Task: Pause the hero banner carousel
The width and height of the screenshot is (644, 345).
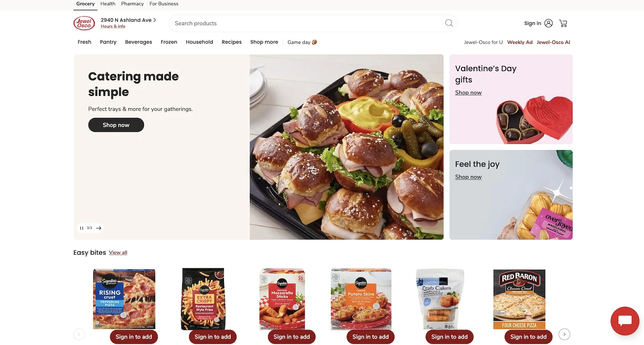Action: click(82, 228)
